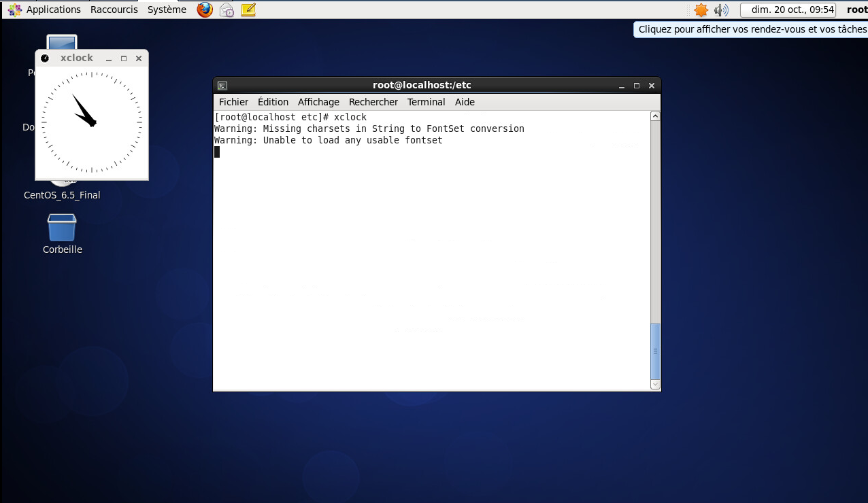Click the date and time clock applet
868x503 pixels.
click(x=792, y=10)
